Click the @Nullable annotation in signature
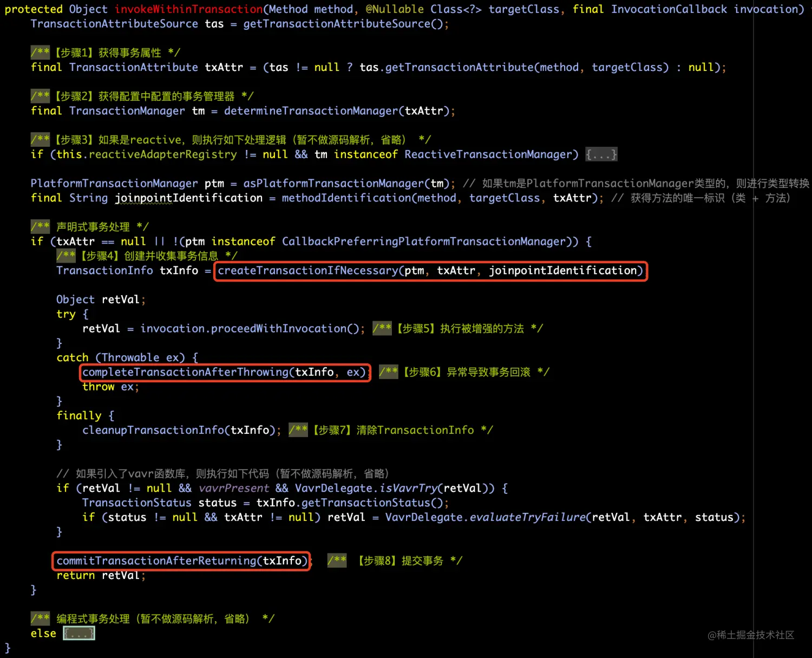Image resolution: width=812 pixels, height=658 pixels. tap(395, 9)
